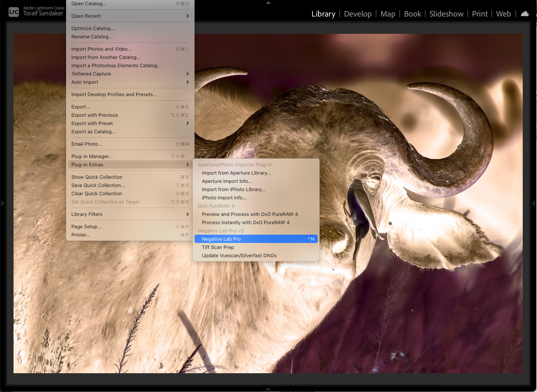
Task: Go to the Slideshow module
Action: pos(446,14)
